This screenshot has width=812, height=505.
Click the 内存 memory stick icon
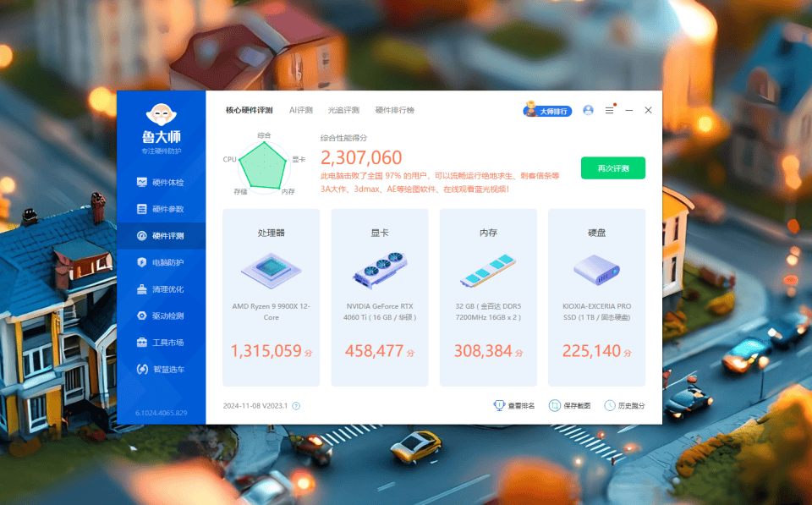coord(488,270)
